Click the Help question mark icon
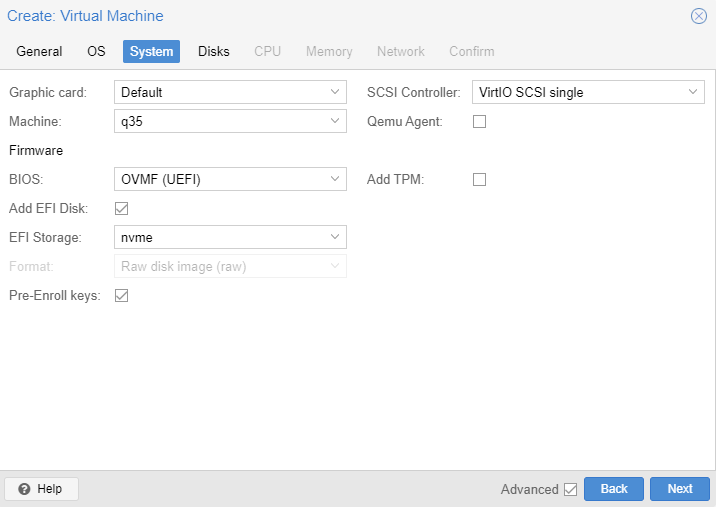 [24, 489]
